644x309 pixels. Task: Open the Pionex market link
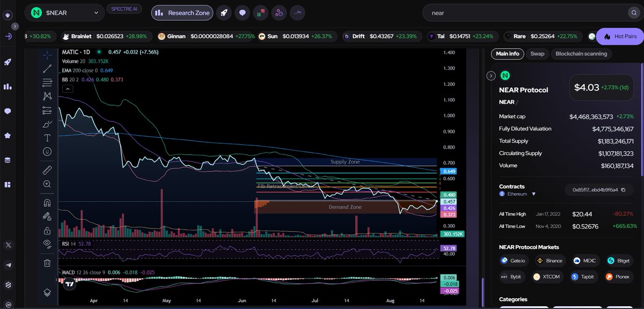(618, 277)
